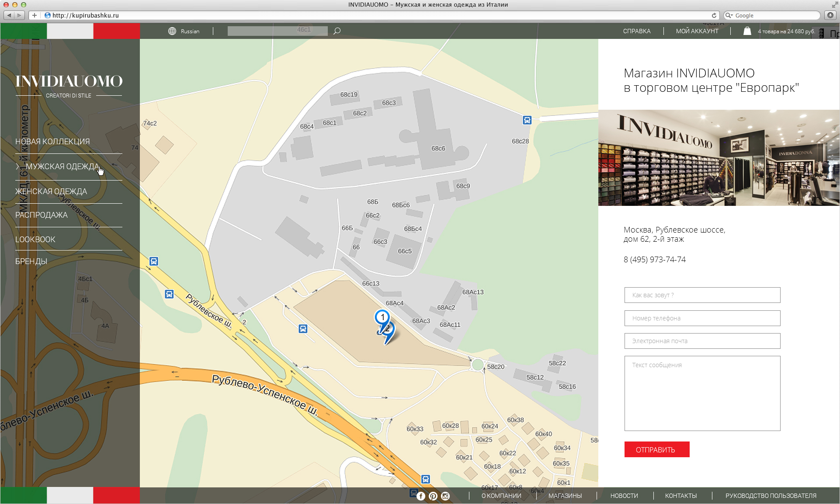The height and width of the screenshot is (504, 840).
Task: Open КОНТАКТЫ footer link
Action: (x=681, y=496)
